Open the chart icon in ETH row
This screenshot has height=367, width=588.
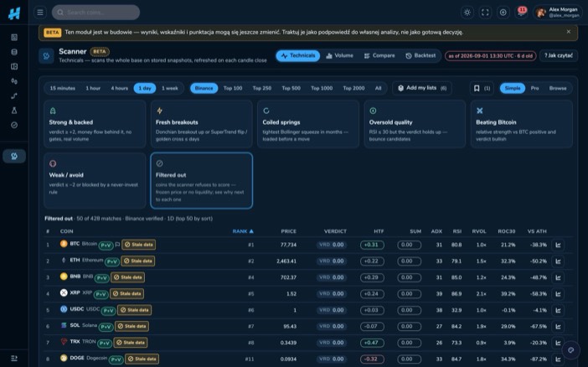[558, 261]
